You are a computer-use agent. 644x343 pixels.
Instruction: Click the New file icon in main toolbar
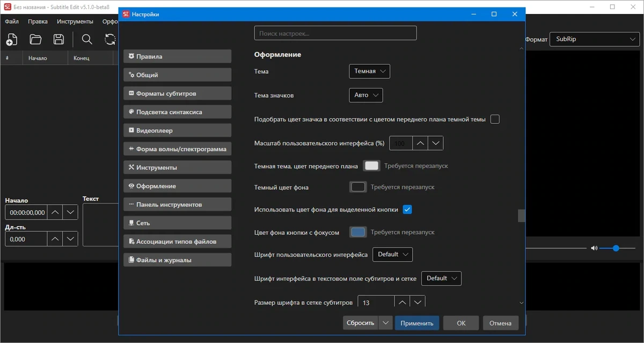tap(12, 39)
